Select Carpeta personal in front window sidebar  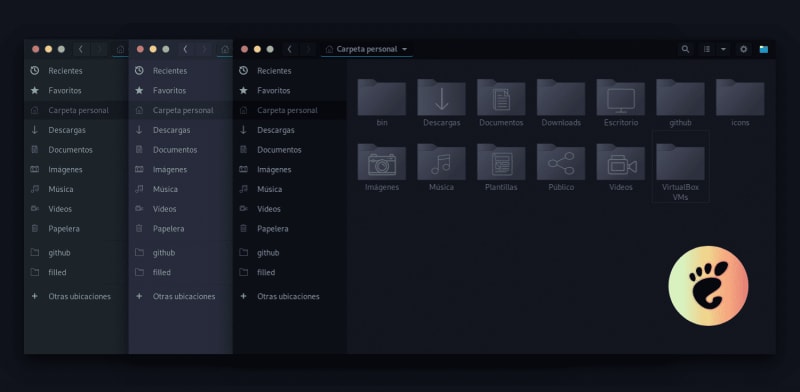click(289, 110)
